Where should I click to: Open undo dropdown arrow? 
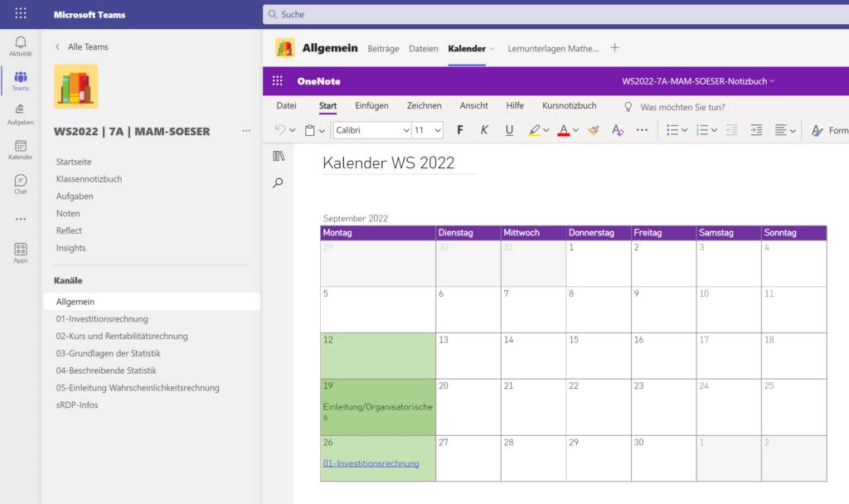tap(293, 130)
